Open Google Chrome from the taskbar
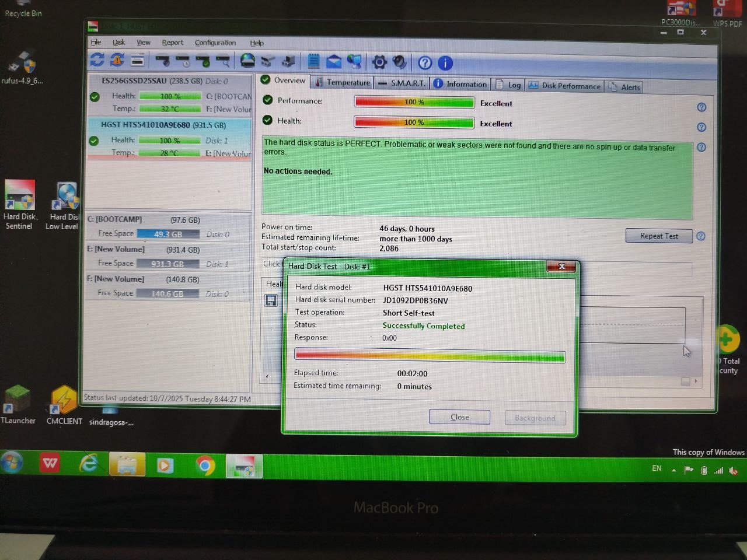 (x=204, y=465)
